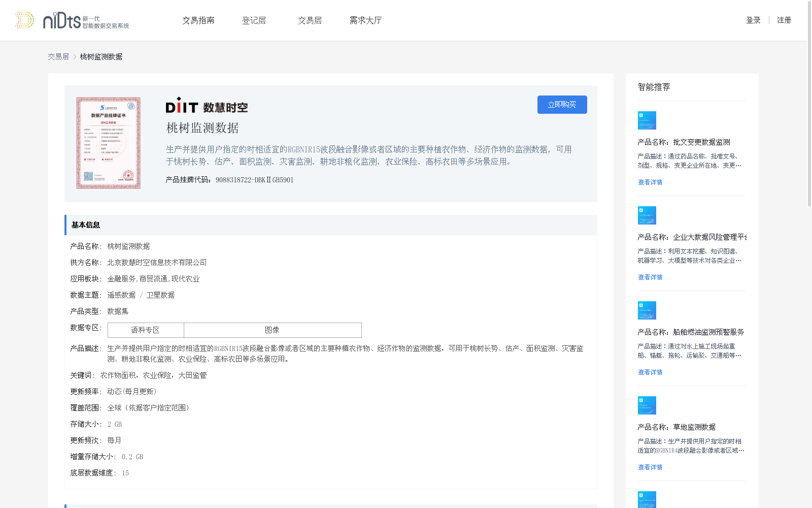Click 船舶燃油监测预警服务 product name
Image resolution: width=812 pixels, height=508 pixels.
(708, 332)
